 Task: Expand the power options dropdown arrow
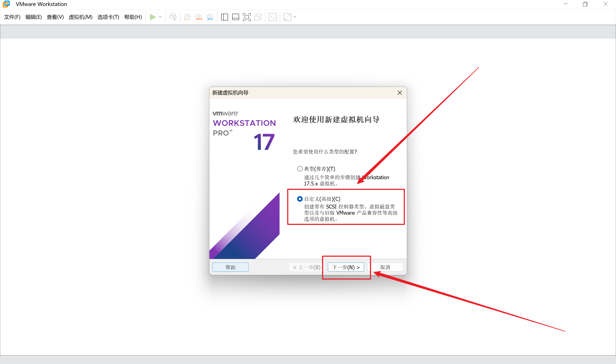point(160,17)
